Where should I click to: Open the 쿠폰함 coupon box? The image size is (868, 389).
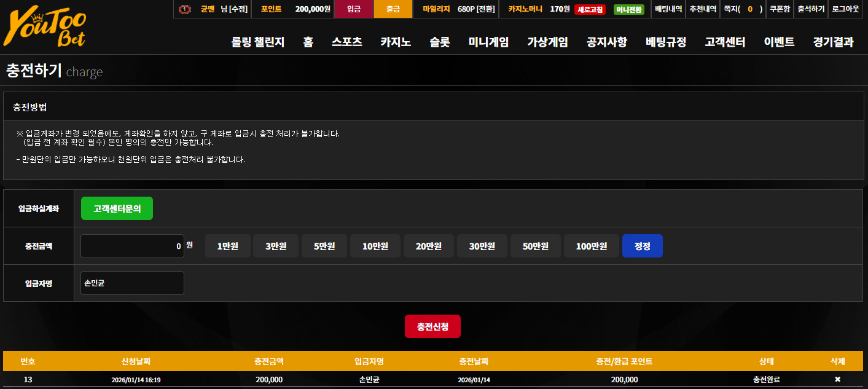coord(780,9)
